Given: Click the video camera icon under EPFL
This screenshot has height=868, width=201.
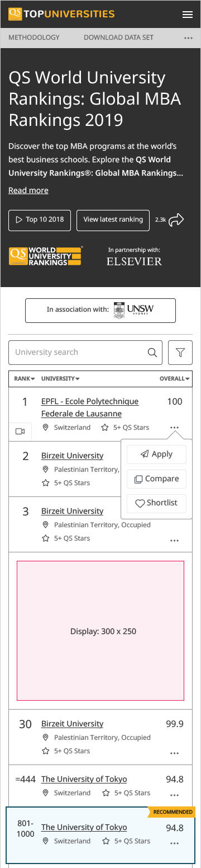Looking at the screenshot, I should coord(20,431).
